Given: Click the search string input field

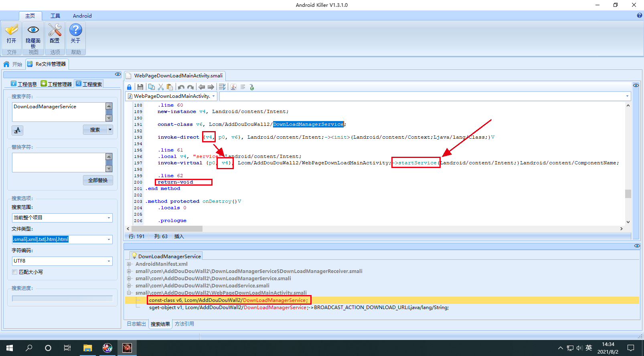Looking at the screenshot, I should [x=59, y=112].
